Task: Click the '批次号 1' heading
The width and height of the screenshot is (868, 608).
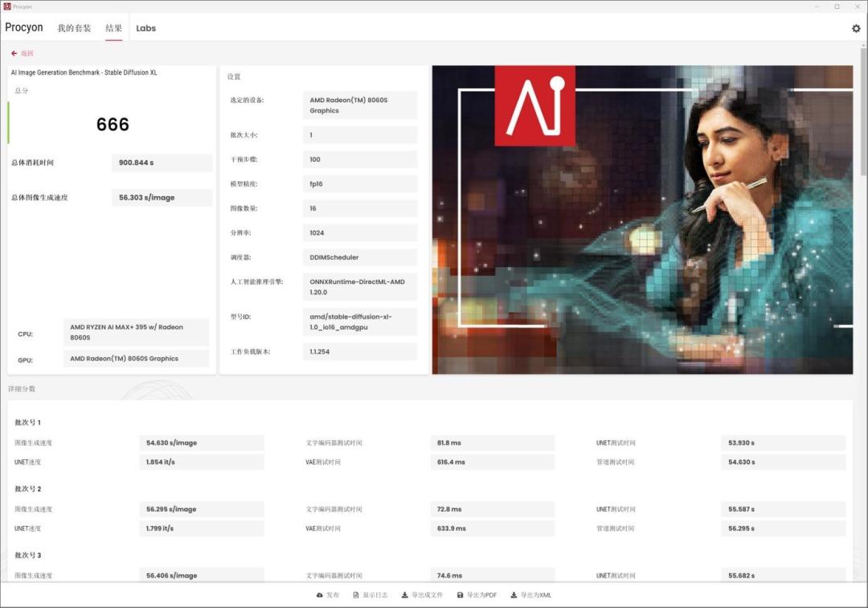Action: coord(27,422)
